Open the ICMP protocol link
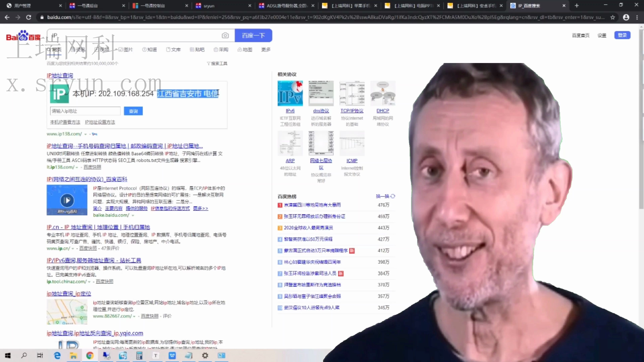 click(352, 161)
